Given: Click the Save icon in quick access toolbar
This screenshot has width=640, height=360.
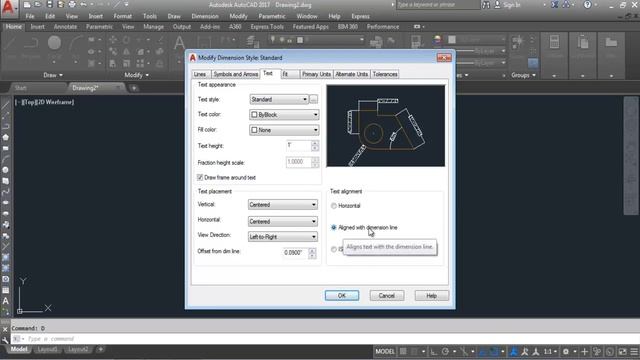Looking at the screenshot, I should pyautogui.click(x=49, y=5).
